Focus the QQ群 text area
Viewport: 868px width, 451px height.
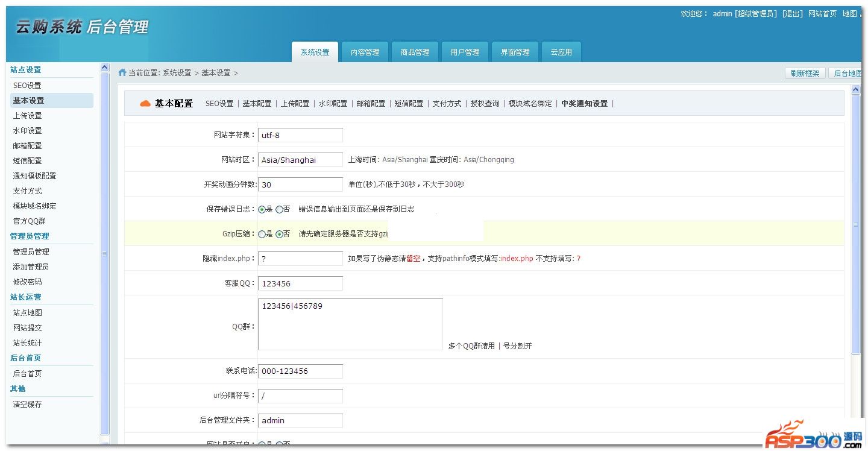click(x=350, y=324)
